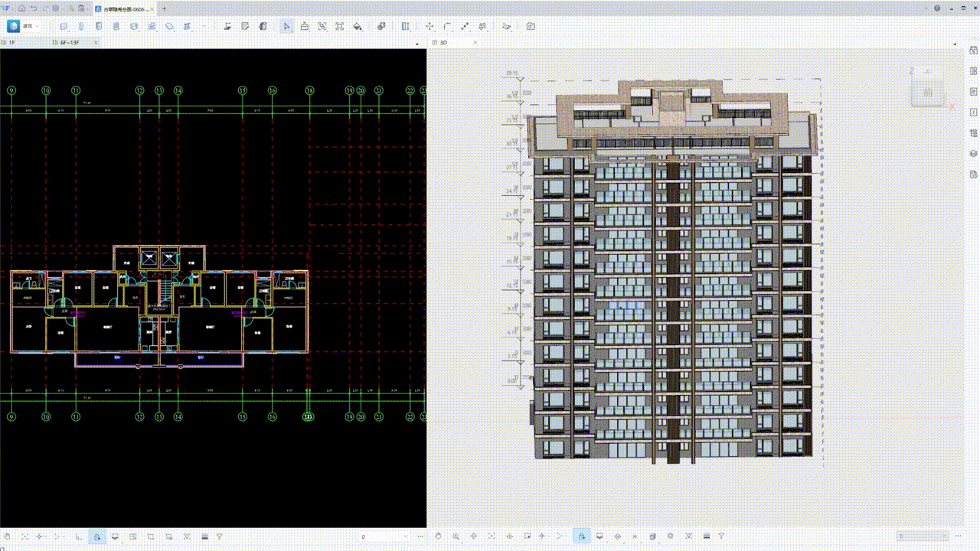This screenshot has height=551, width=980.
Task: Switch to the 6F~13F view tab
Action: (70, 43)
